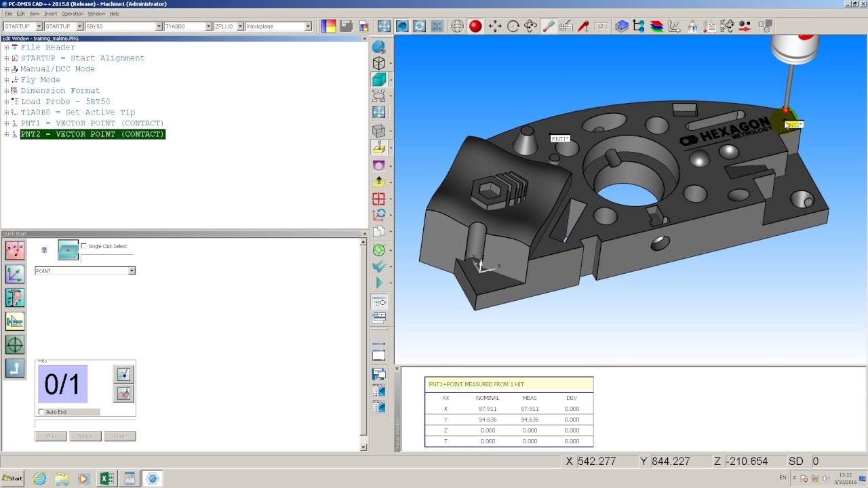Click the wireframe globe icon in top toolbar
The width and height of the screenshot is (868, 488).
457,26
